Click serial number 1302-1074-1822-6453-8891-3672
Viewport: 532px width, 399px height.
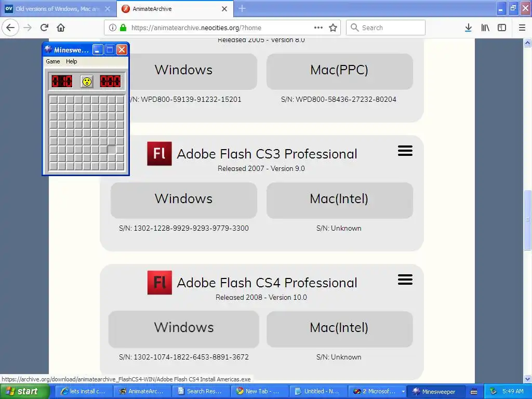[x=191, y=357]
